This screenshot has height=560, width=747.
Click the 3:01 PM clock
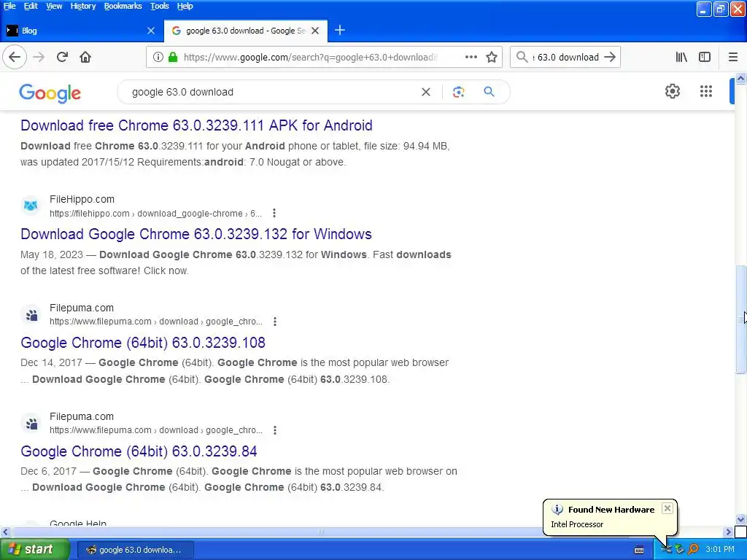(x=720, y=549)
